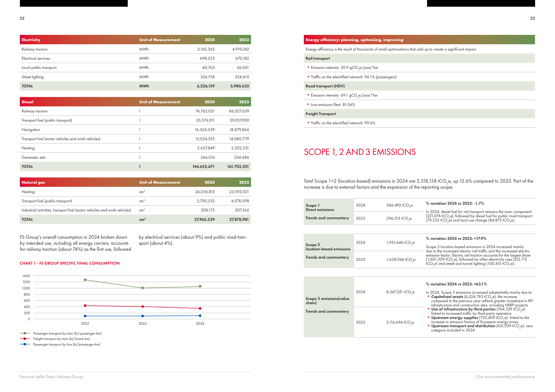
Task: Click the electricity total 6,226,139
Action: 205,86
